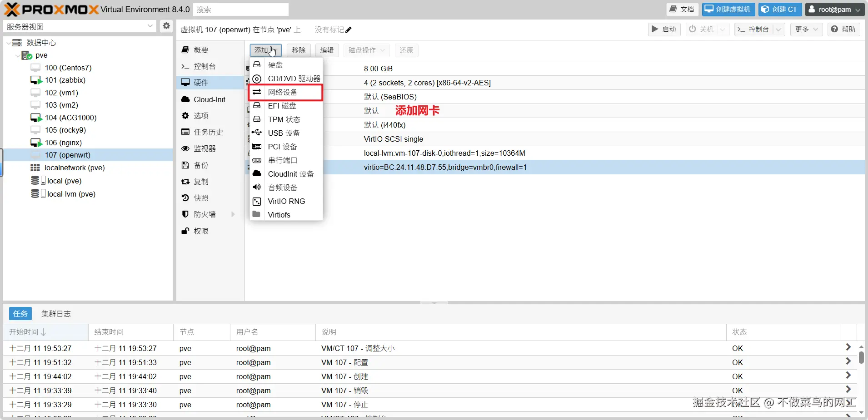Choose 串行端口 serial port option
Viewport: 868px width, 420px height.
[286, 160]
